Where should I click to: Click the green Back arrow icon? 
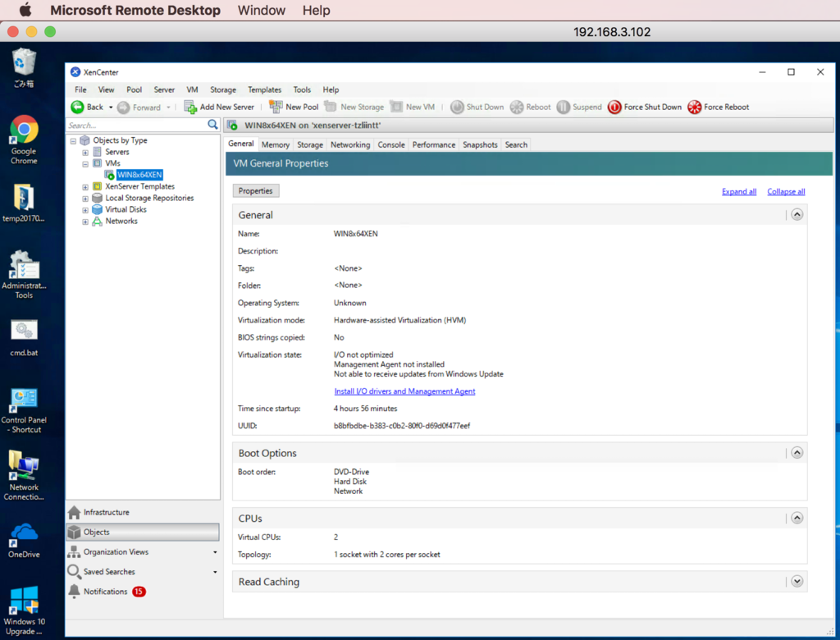point(77,107)
